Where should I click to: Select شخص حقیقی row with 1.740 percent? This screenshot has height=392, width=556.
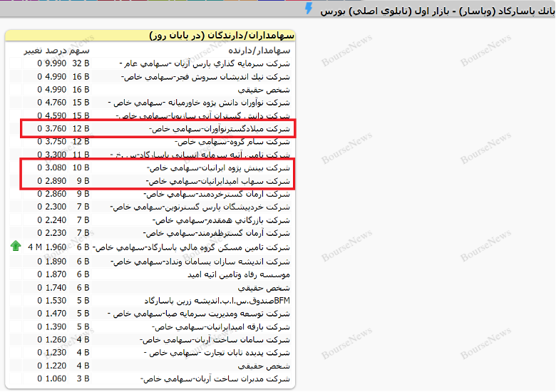264,288
